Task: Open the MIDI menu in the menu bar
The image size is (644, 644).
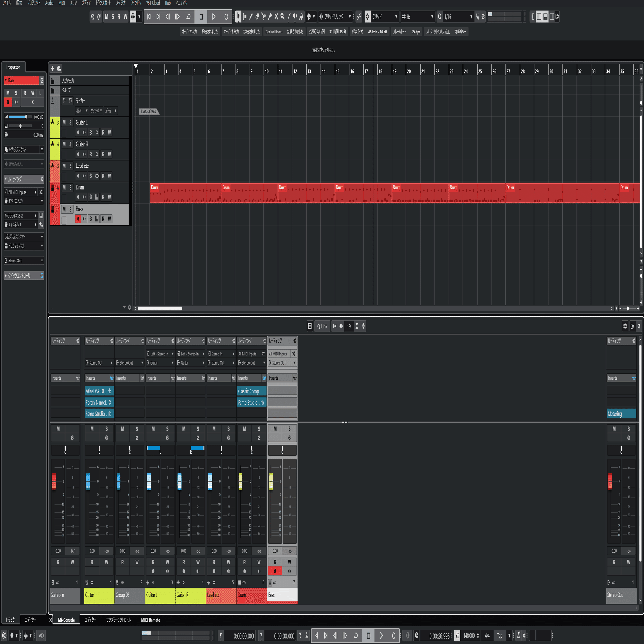Action: 61,3
